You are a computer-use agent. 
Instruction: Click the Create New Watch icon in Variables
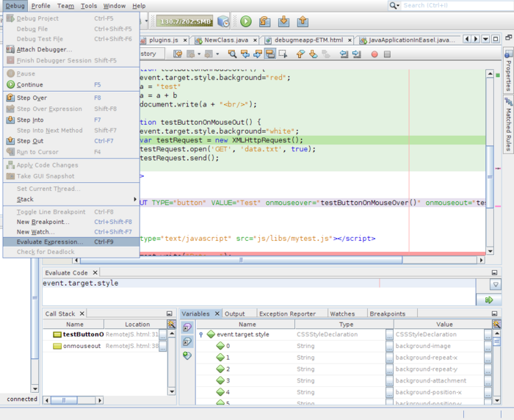[x=187, y=355]
